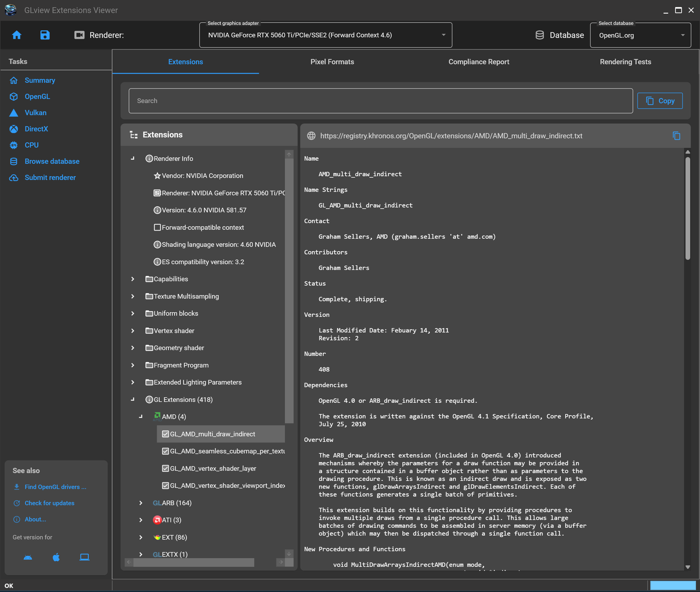
Task: Expand the ARB (164) extensions group
Action: tap(141, 503)
